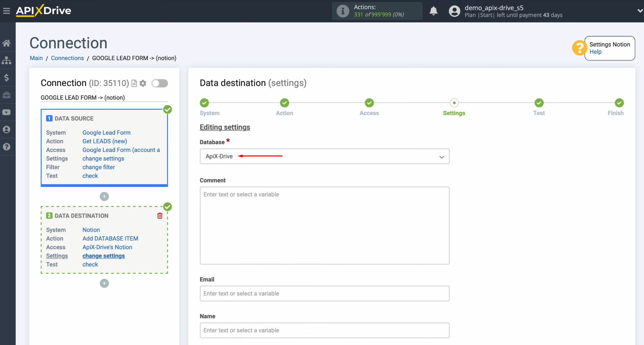Open the user profile sidebar icon
Screen dimensions: 644x345
[7, 130]
